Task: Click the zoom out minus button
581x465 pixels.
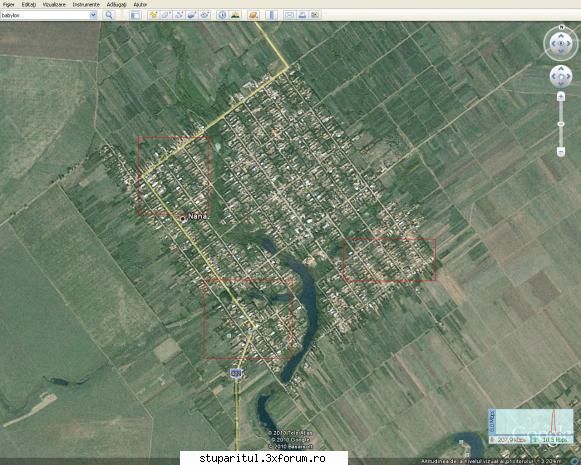Action: (x=561, y=152)
